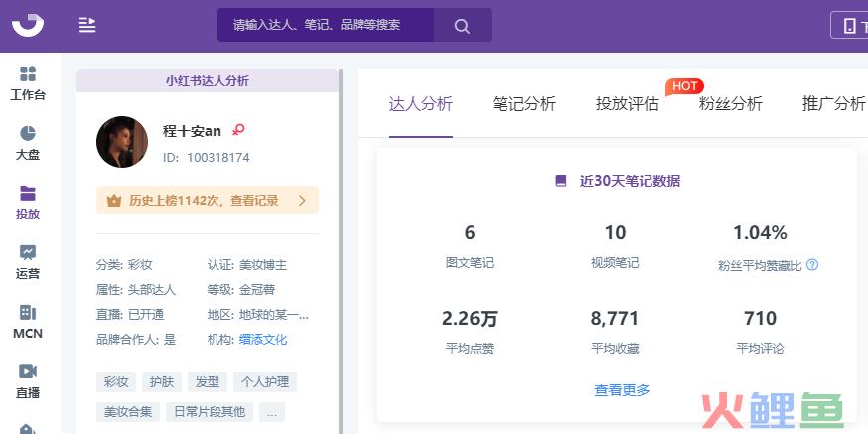Screen dimensions: 868x434
Task: Switch to the 笔记分析 tab
Action: coord(523,104)
